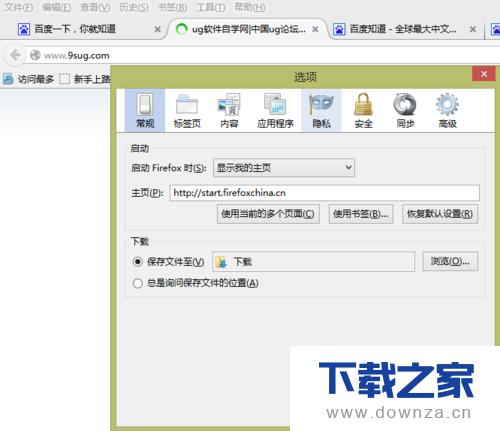
Task: Click the globe site identity icon
Action: click(35, 55)
